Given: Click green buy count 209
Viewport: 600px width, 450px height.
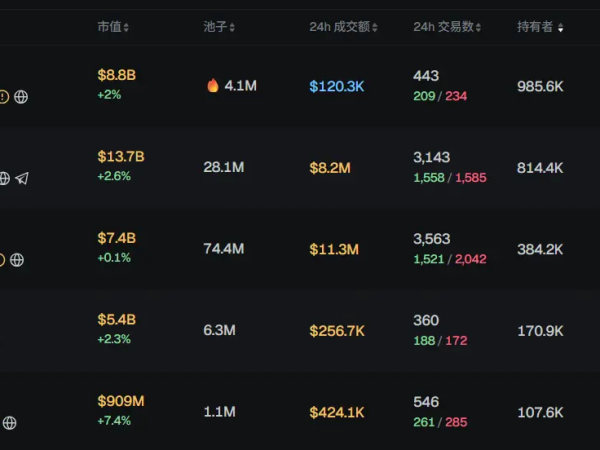Looking at the screenshot, I should (424, 96).
